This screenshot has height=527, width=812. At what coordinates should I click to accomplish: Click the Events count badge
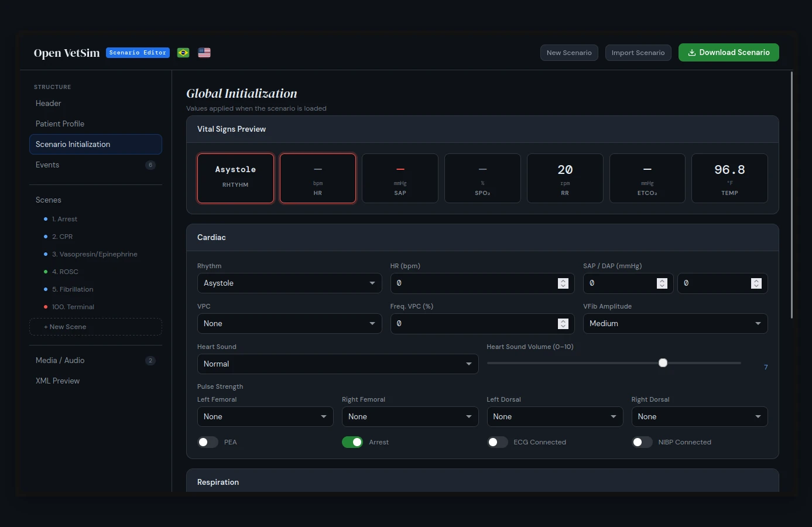pos(150,165)
